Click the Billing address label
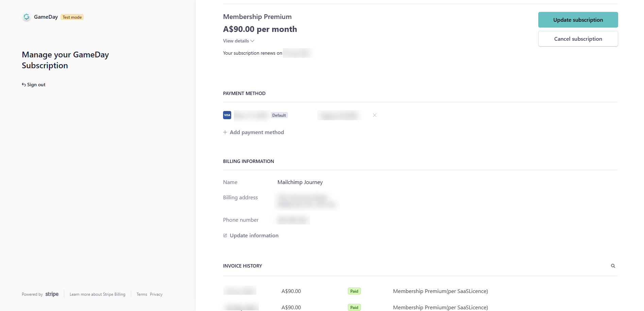Screen dimensions: 644x311 240,197
